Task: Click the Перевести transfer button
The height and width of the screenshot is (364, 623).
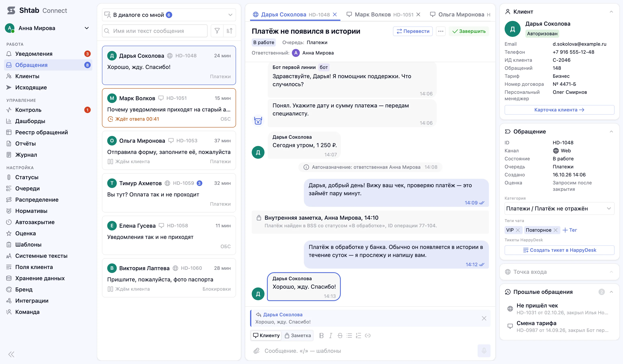Action: (413, 31)
